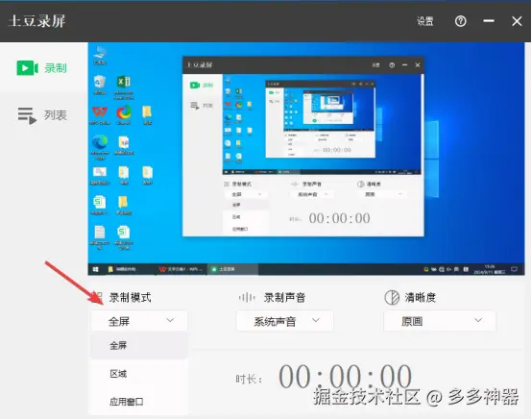This screenshot has width=532, height=420.
Task: Click the screen preview thumbnail
Action: (306, 159)
